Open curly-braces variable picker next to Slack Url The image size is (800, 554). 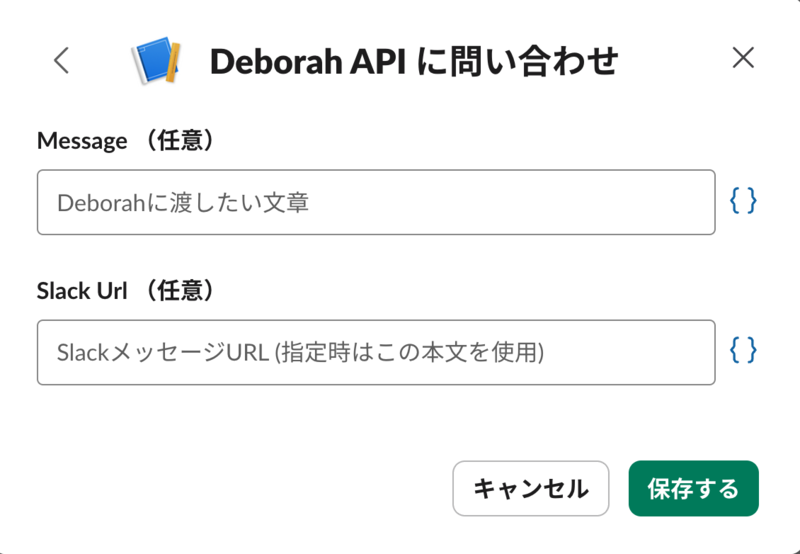click(x=743, y=351)
